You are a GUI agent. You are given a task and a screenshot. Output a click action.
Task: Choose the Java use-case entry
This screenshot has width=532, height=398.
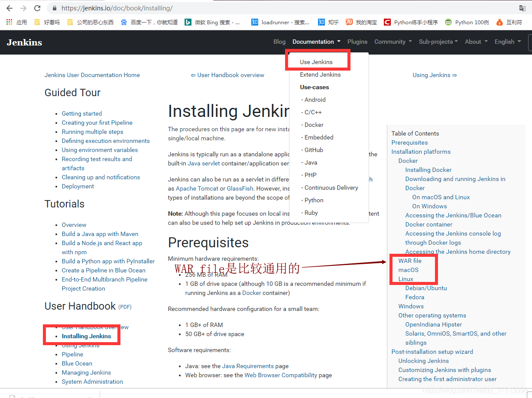(309, 162)
